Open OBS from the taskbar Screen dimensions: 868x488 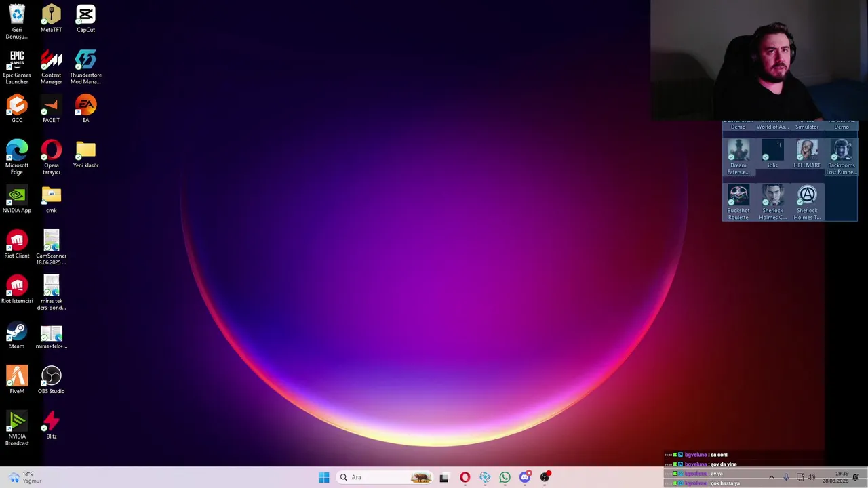coord(545,477)
